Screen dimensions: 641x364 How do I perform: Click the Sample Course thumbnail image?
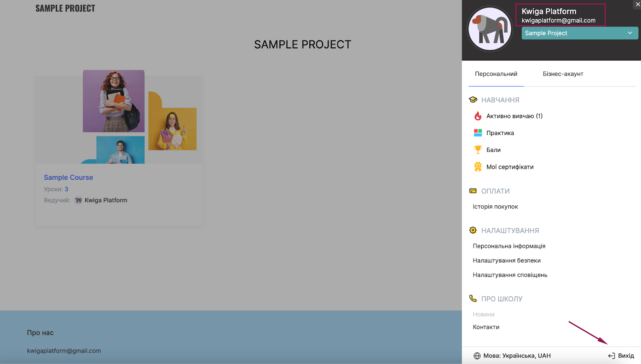(x=119, y=117)
